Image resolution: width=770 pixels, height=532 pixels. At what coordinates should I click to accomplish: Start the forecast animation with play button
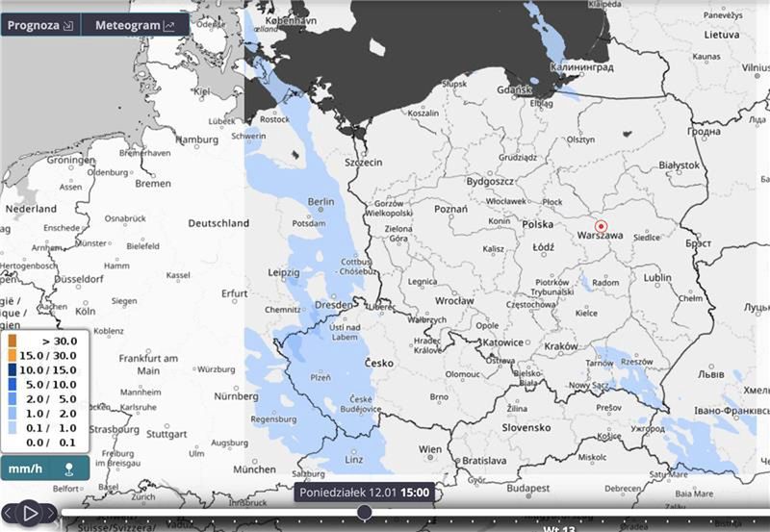coord(29,514)
